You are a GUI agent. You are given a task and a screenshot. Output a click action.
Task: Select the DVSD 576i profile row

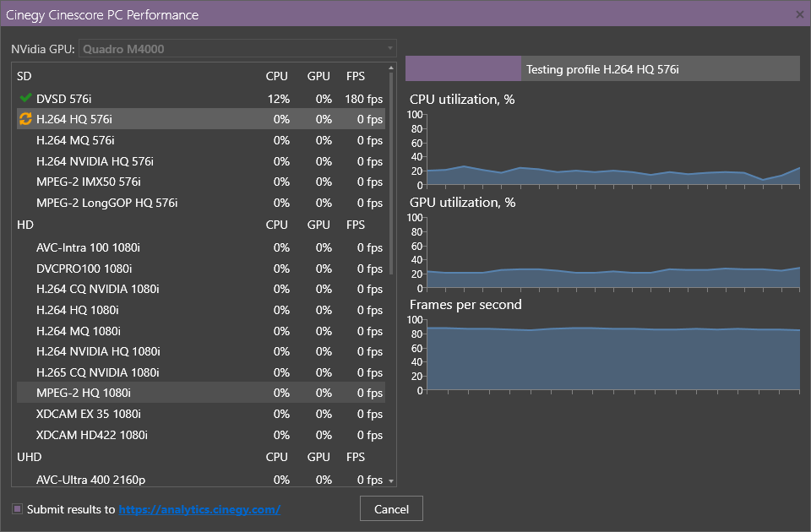tap(201, 98)
